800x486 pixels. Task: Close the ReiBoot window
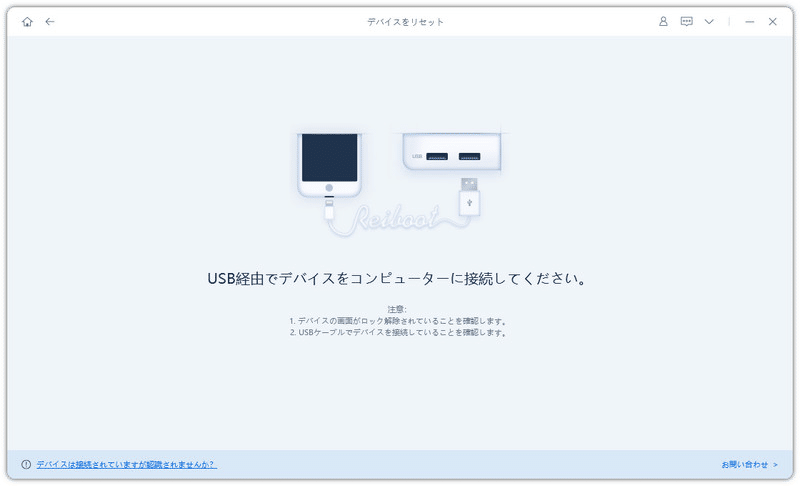(x=772, y=21)
